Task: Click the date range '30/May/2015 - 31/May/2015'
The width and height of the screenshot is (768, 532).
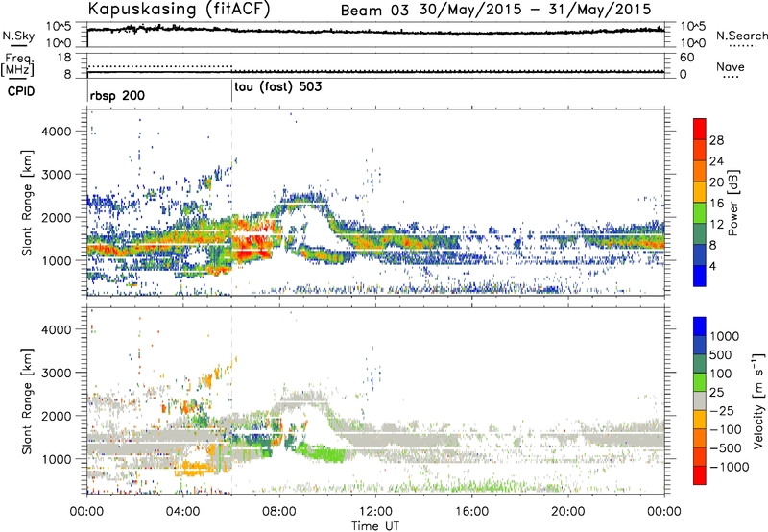Action: click(x=535, y=10)
